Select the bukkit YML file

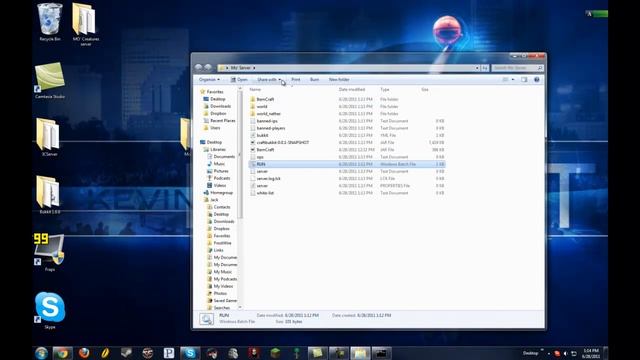click(x=347, y=135)
